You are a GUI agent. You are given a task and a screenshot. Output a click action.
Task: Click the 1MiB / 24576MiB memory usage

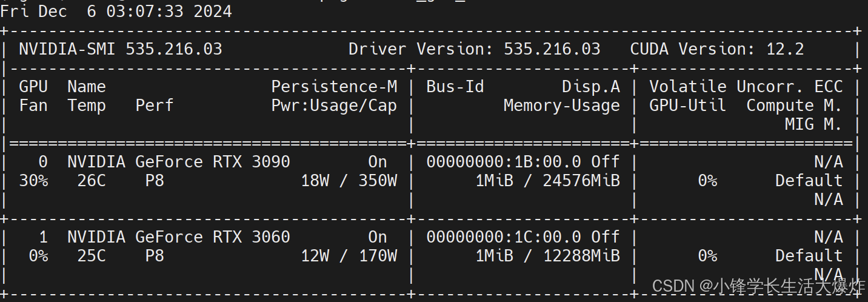(547, 181)
